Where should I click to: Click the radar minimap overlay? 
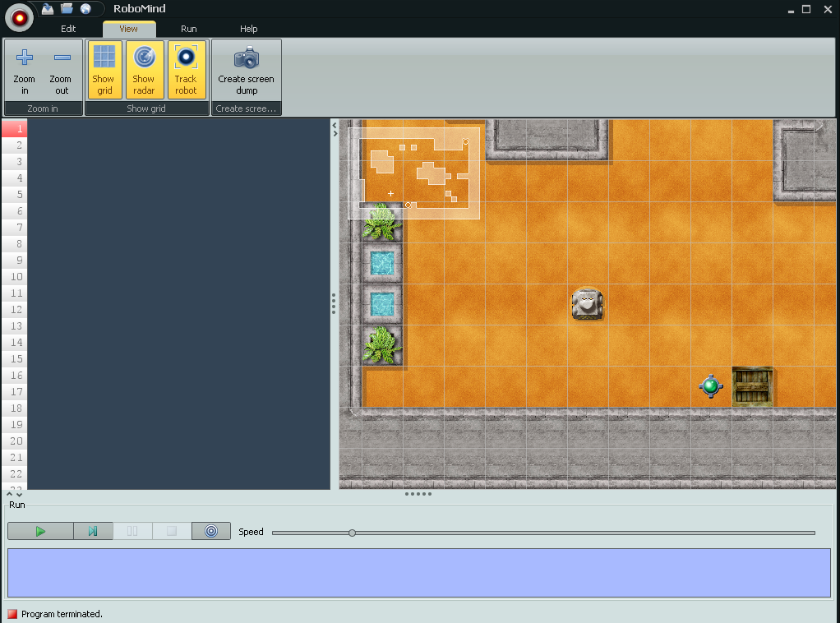pyautogui.click(x=413, y=173)
